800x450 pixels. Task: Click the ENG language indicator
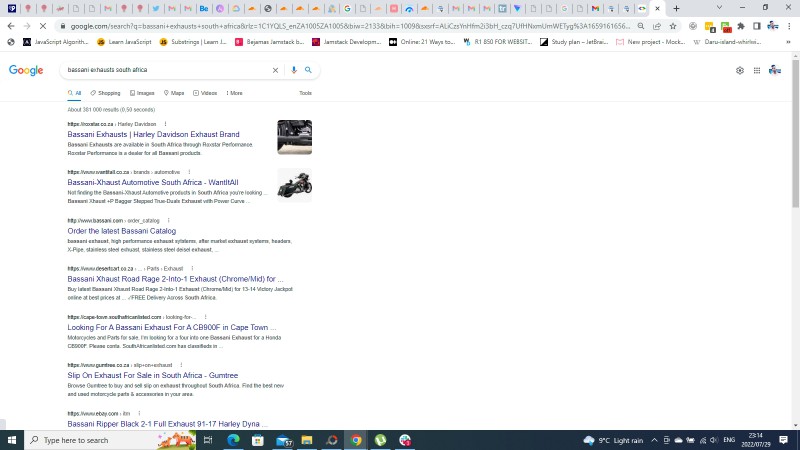tap(729, 440)
